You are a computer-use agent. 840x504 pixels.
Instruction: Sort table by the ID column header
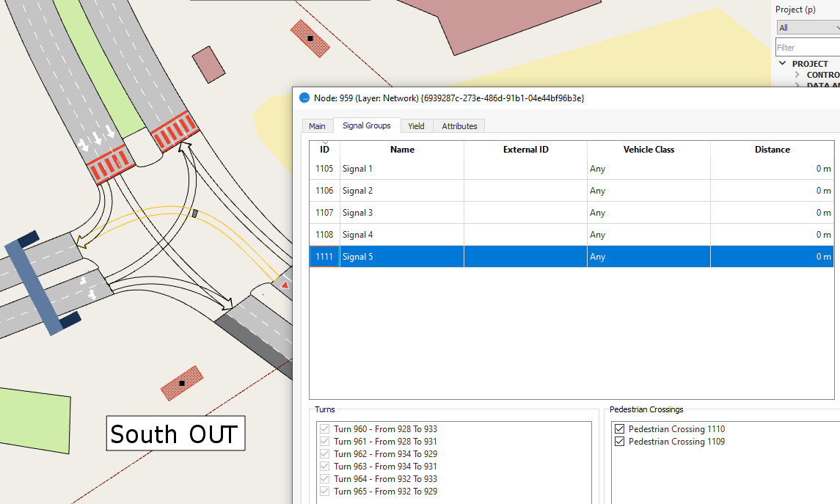pyautogui.click(x=324, y=150)
